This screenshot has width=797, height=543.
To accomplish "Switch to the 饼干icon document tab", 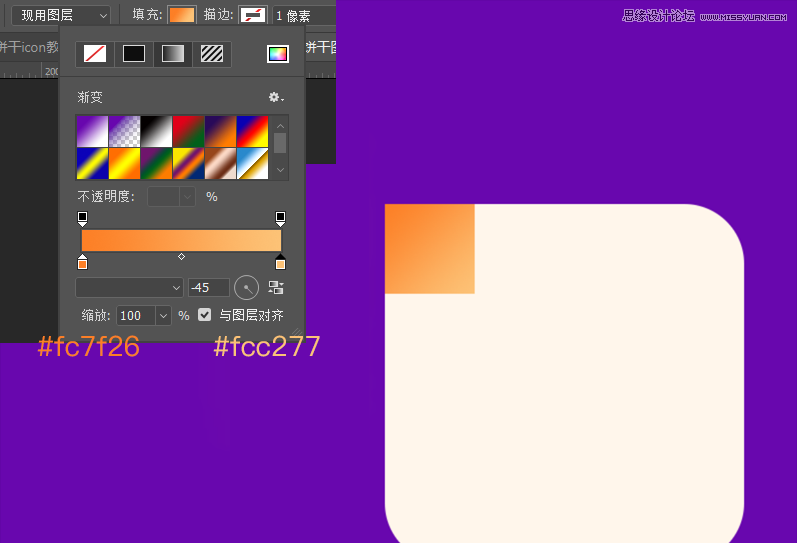I will click(29, 47).
